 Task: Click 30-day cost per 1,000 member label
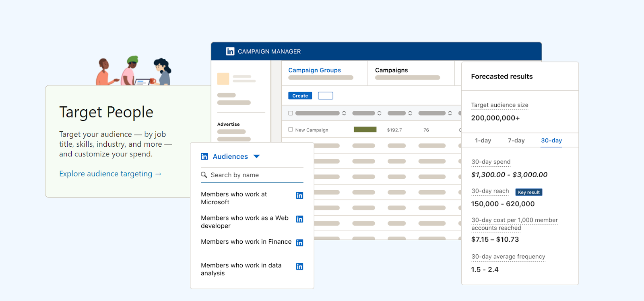tap(514, 224)
